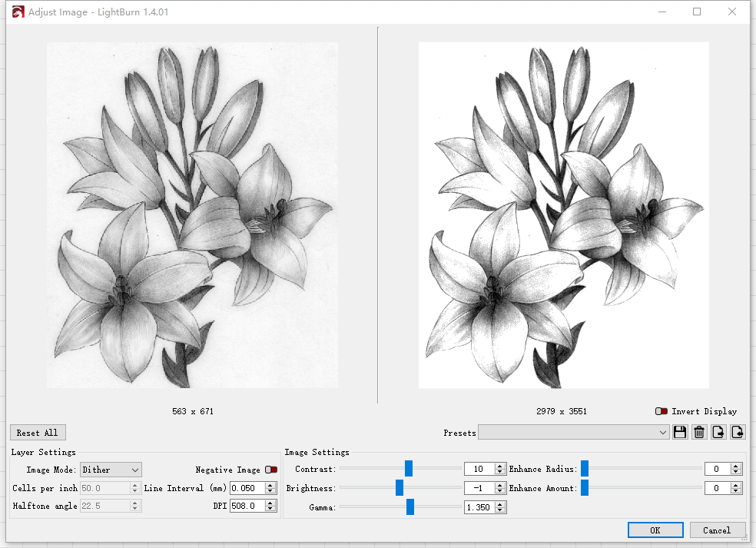Screen dimensions: 756x548
Task: Increase Enhance Amount with up arrow
Action: tap(736, 485)
